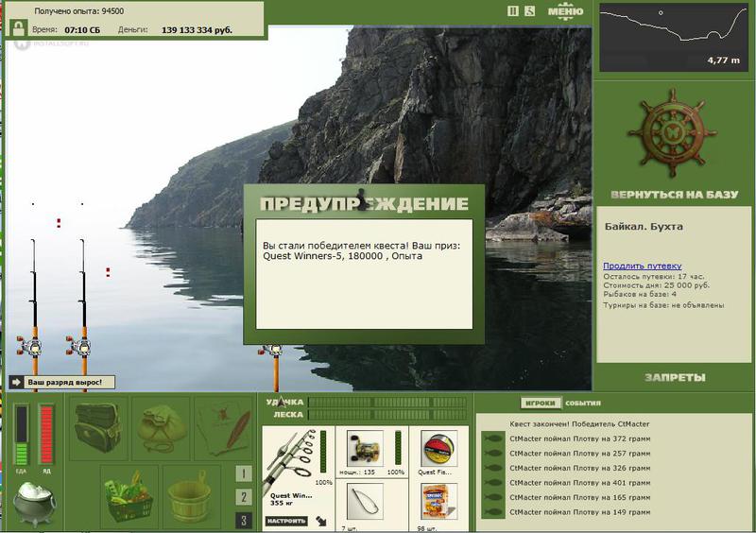Click the second fishing rod's reel
The image size is (756, 533).
pos(80,346)
